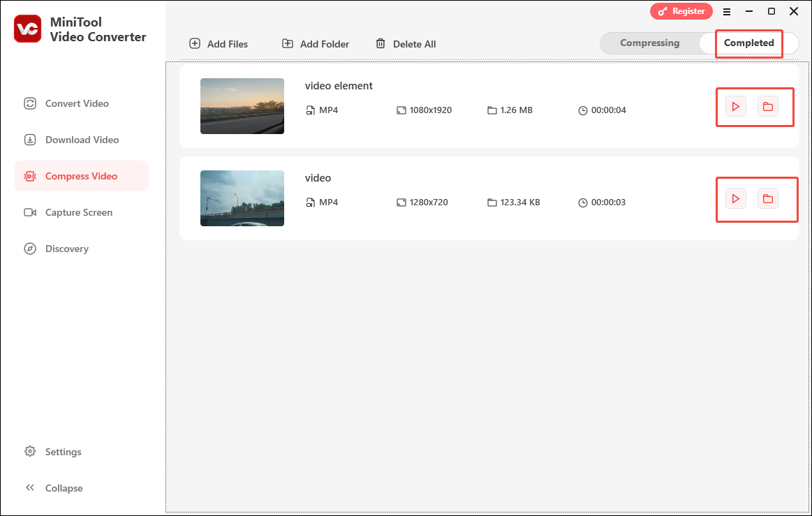Click the 'video element' thumbnail
The image size is (812, 516).
coord(242,106)
